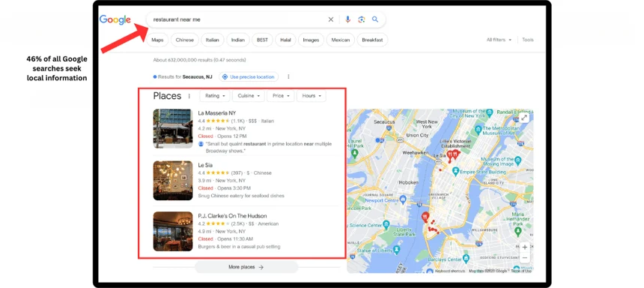This screenshot has height=288, width=644.
Task: Open the Rating filter dropdown
Action: point(214,96)
